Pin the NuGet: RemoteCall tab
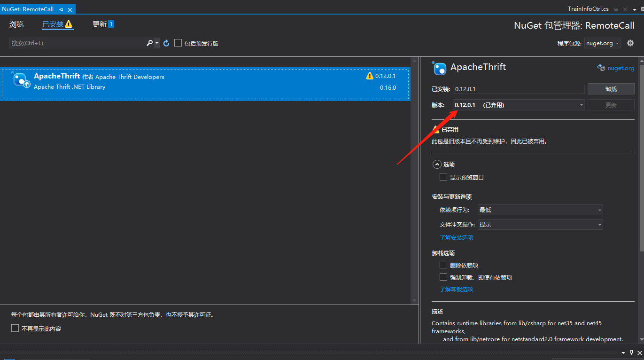Viewport: 644px width, 360px height. [x=61, y=9]
